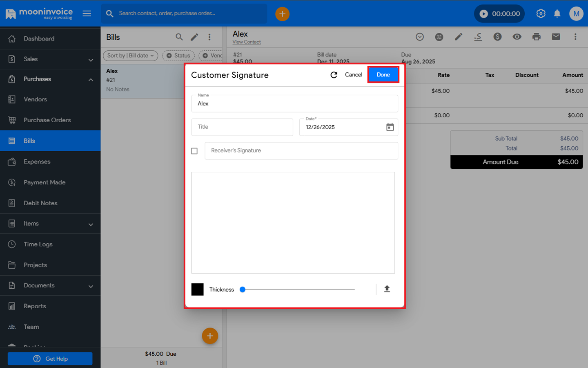Click the email envelope icon

pyautogui.click(x=556, y=37)
